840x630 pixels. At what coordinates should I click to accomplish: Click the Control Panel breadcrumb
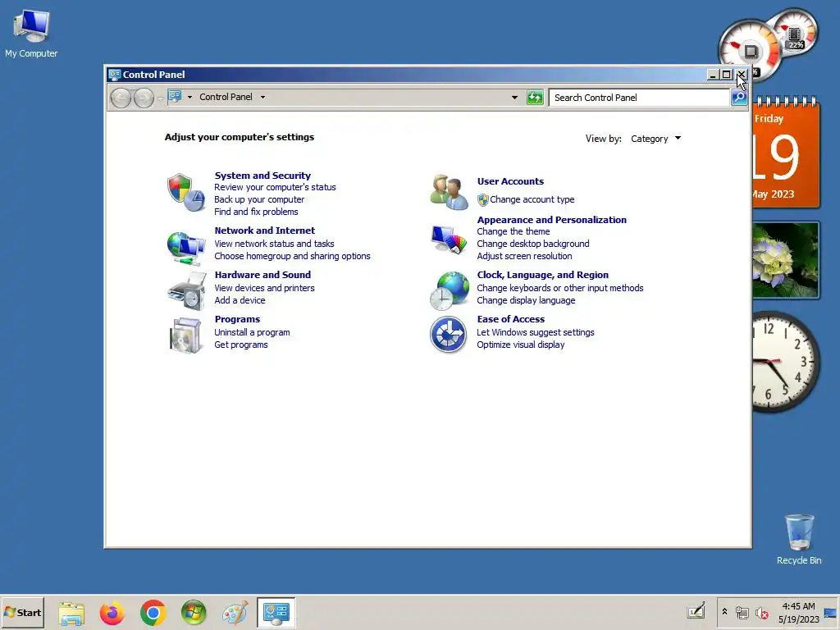tap(226, 97)
